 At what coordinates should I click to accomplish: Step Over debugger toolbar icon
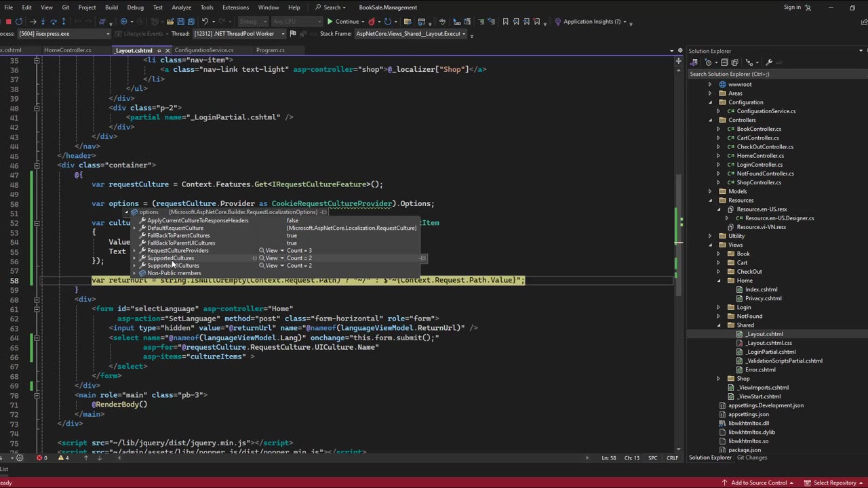pos(54,22)
